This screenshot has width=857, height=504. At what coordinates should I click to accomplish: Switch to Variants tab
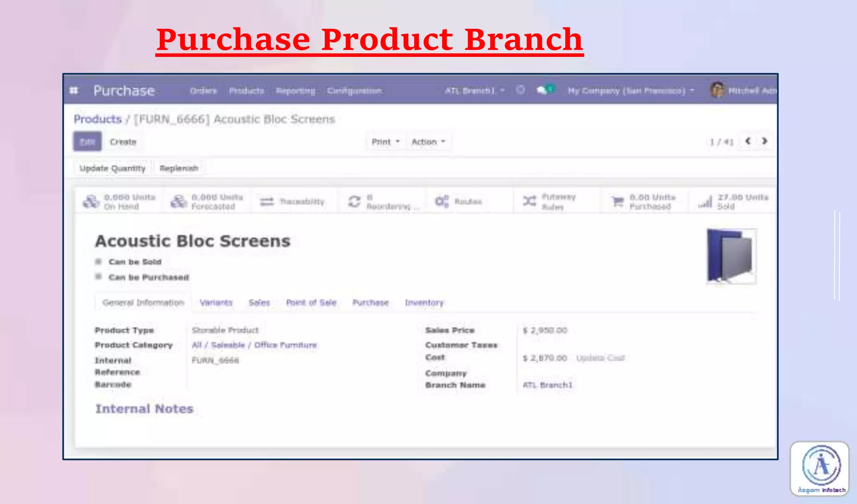point(216,302)
